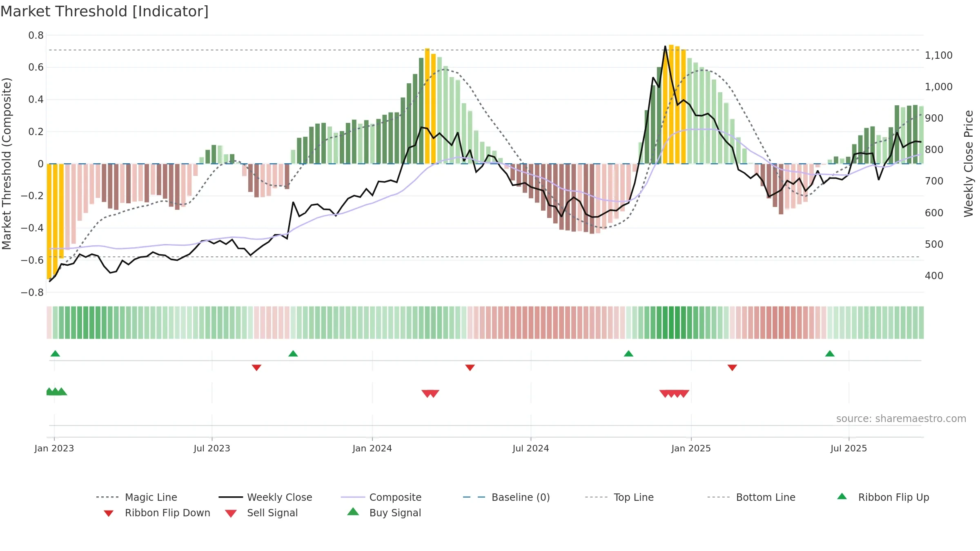
Task: Click the −0.8 composite axis tick
Action: pos(32,292)
